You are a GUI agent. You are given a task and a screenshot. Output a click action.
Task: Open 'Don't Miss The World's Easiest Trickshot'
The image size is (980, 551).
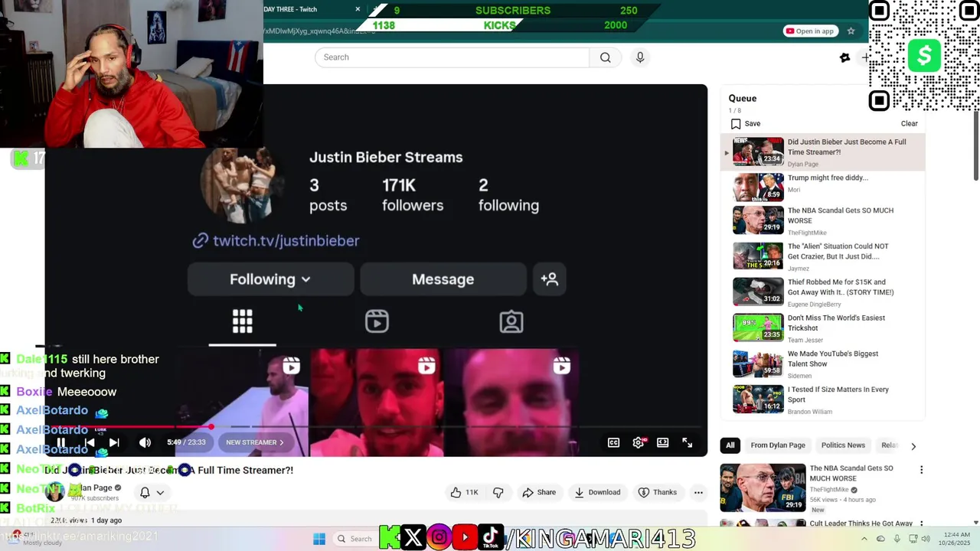coord(823,328)
